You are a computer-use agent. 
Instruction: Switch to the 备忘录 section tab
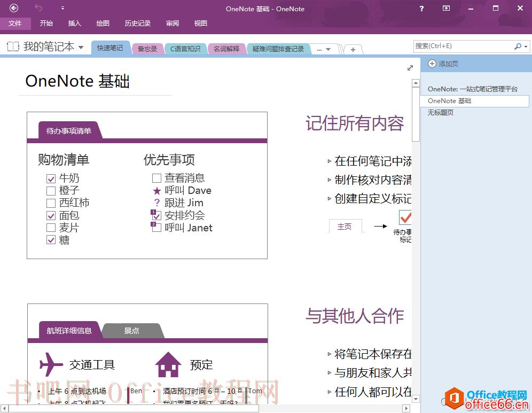(x=147, y=49)
